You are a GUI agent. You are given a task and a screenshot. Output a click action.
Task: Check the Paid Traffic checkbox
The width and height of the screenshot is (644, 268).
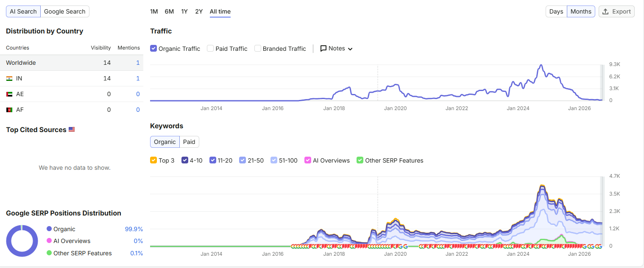point(210,48)
